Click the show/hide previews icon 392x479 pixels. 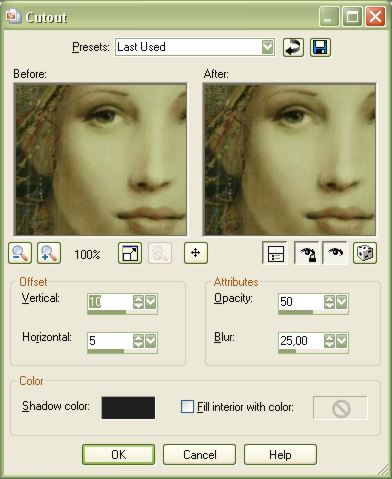click(130, 253)
